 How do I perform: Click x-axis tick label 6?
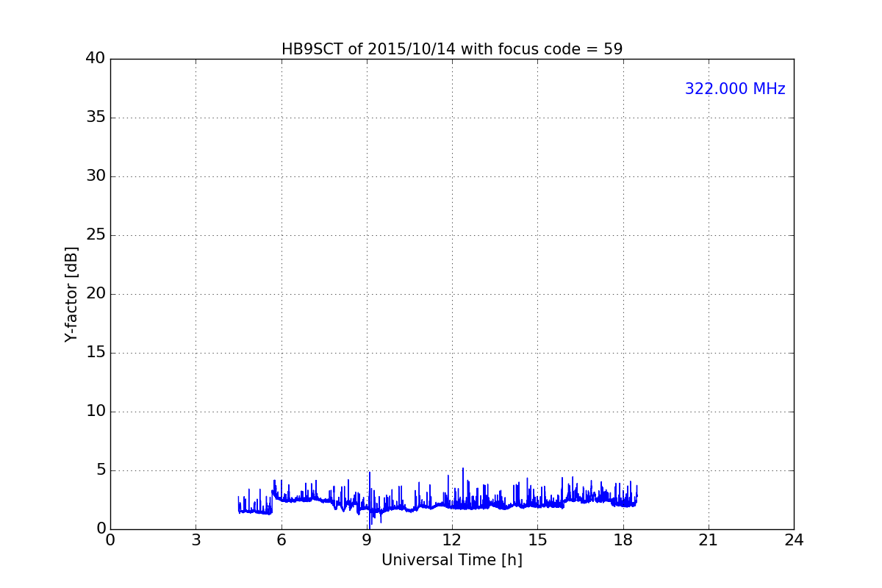tap(281, 540)
